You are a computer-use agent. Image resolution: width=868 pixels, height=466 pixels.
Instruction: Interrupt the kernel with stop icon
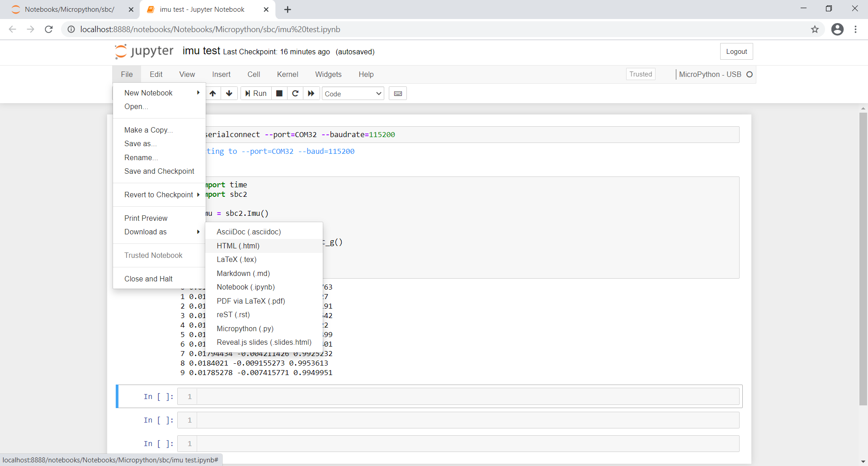click(279, 94)
